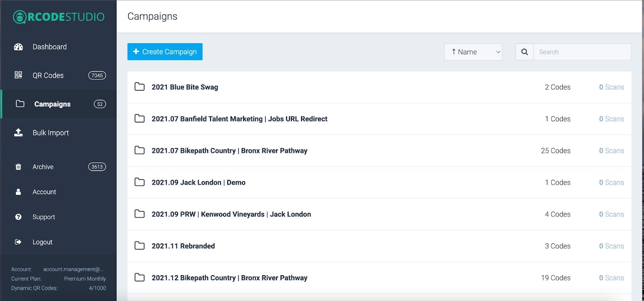Click the Bulk Import upload icon
This screenshot has height=301, width=644.
click(19, 133)
